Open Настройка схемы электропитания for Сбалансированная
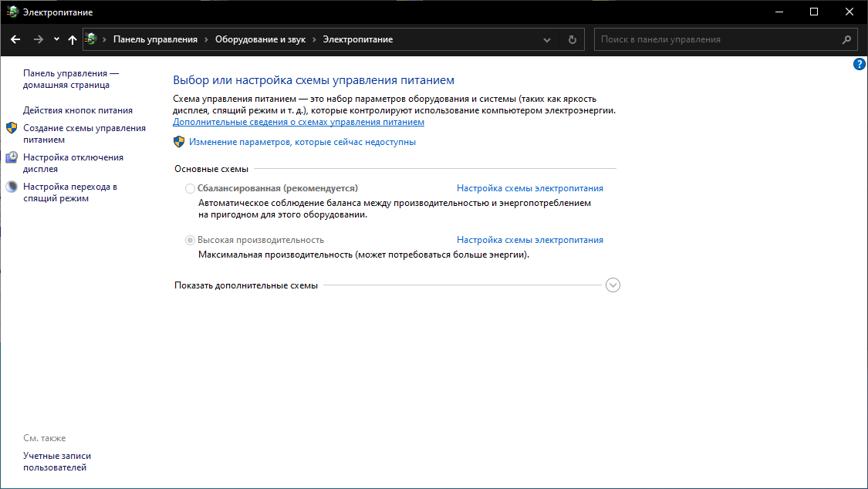868x489 pixels. point(529,188)
